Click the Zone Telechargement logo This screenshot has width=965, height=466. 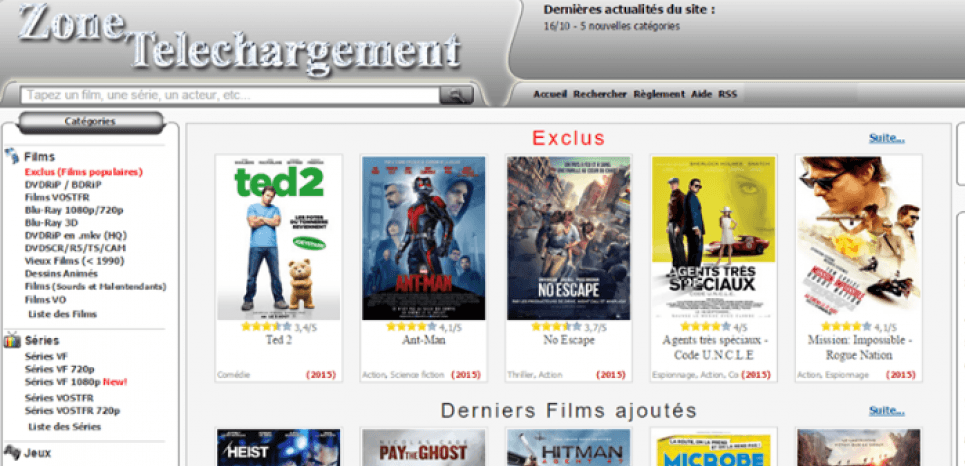239,38
